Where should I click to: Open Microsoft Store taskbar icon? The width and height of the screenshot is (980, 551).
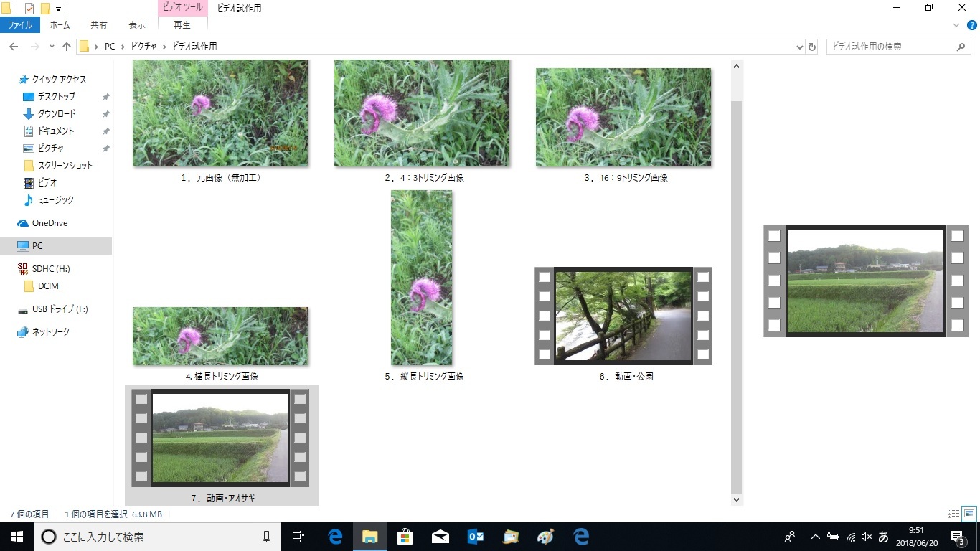click(x=405, y=537)
